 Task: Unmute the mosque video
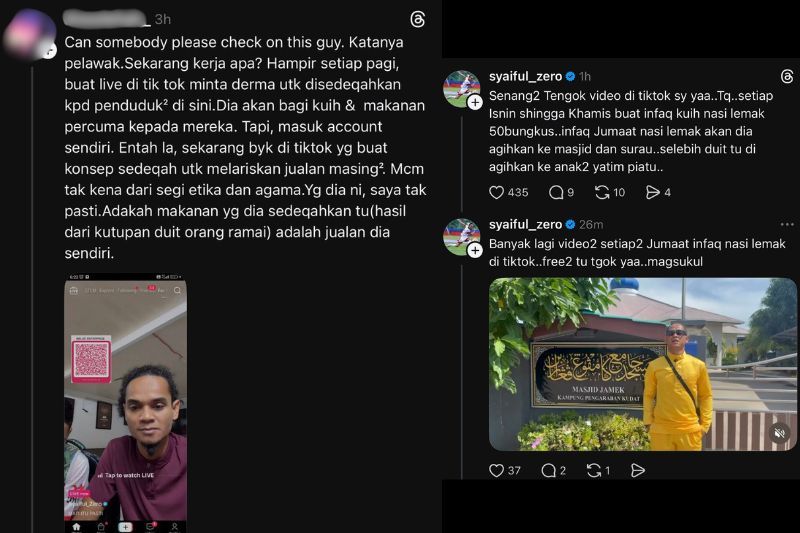coord(779,433)
